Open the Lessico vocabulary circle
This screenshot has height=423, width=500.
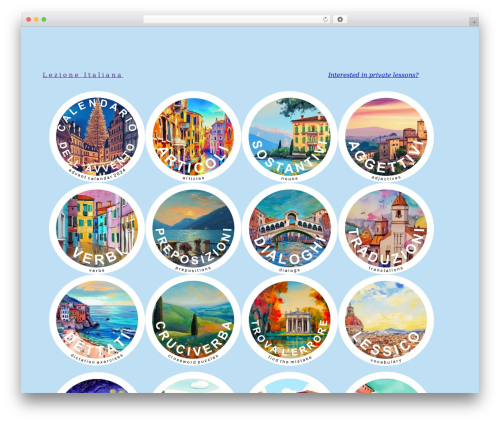(x=386, y=320)
